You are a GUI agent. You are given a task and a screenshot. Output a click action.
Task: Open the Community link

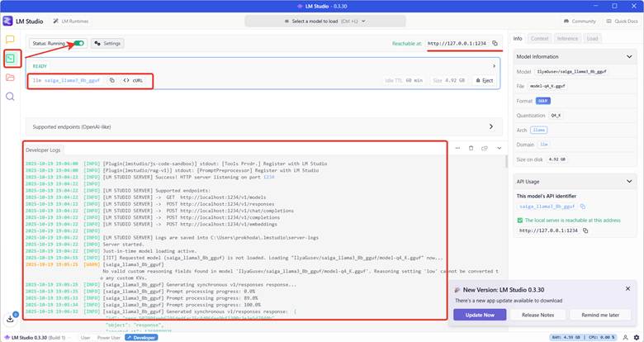[x=580, y=21]
